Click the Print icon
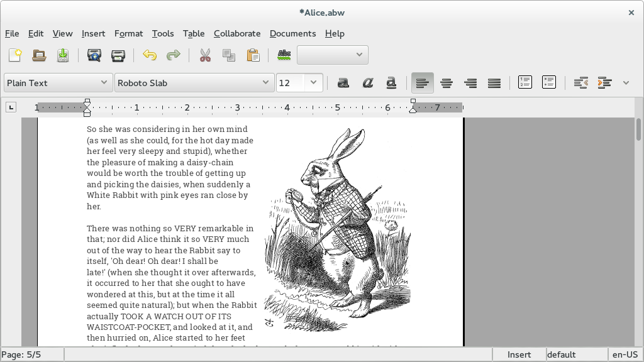This screenshot has width=644, height=362. [118, 55]
